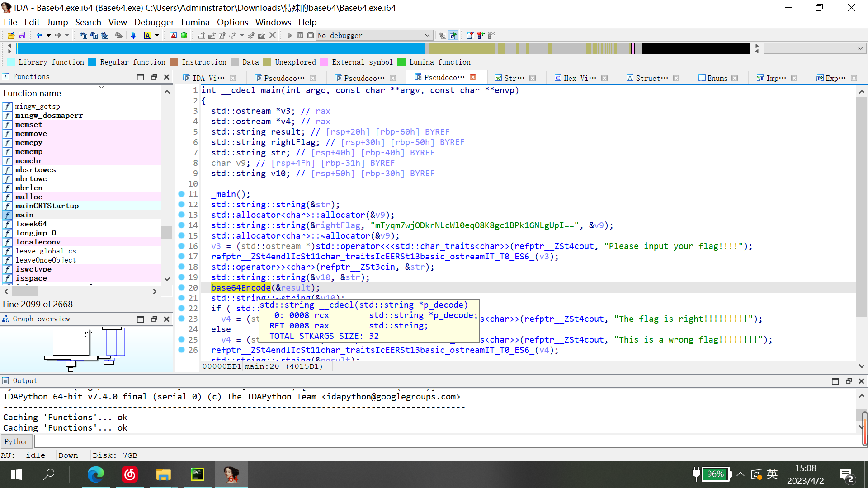Open the Jump menu

pos(57,22)
